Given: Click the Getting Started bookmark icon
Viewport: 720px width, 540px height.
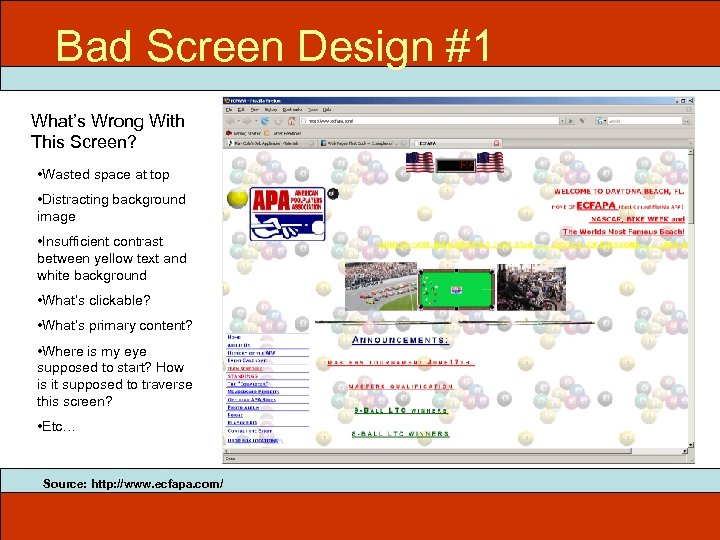Looking at the screenshot, I should click(x=228, y=133).
